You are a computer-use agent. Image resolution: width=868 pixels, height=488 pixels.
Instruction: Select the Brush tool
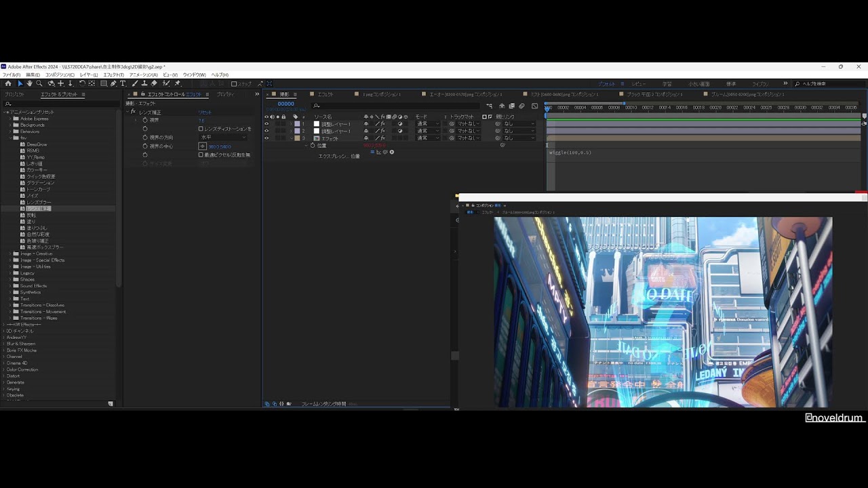click(x=135, y=83)
